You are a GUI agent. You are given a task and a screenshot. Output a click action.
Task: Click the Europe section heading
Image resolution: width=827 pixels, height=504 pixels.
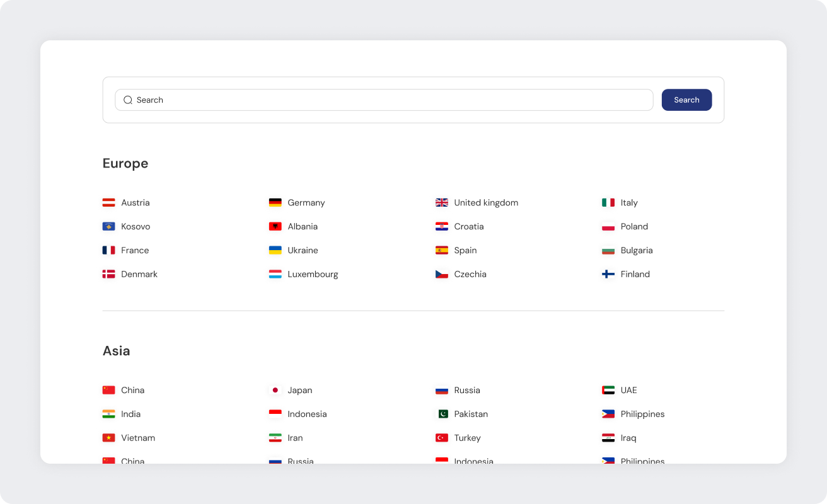coord(125,164)
